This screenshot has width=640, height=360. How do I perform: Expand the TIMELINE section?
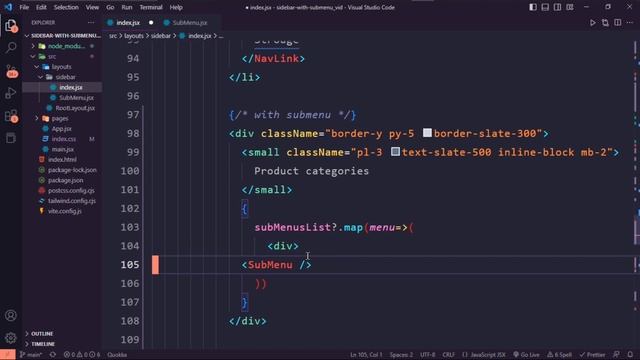click(x=43, y=344)
